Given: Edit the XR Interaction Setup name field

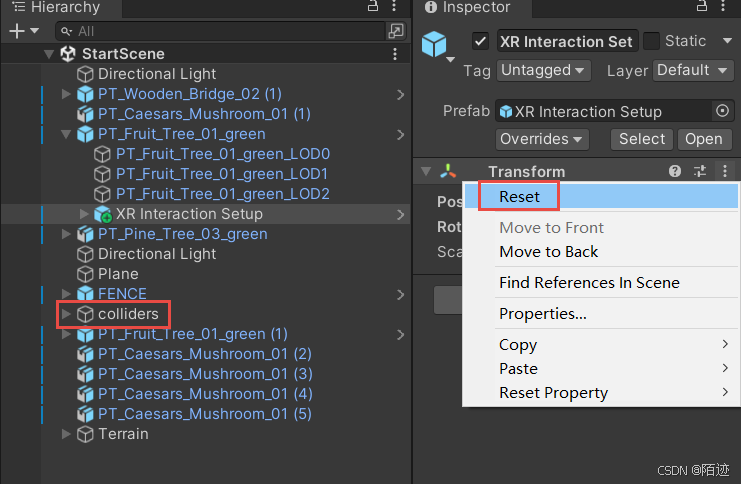Looking at the screenshot, I should pos(567,41).
